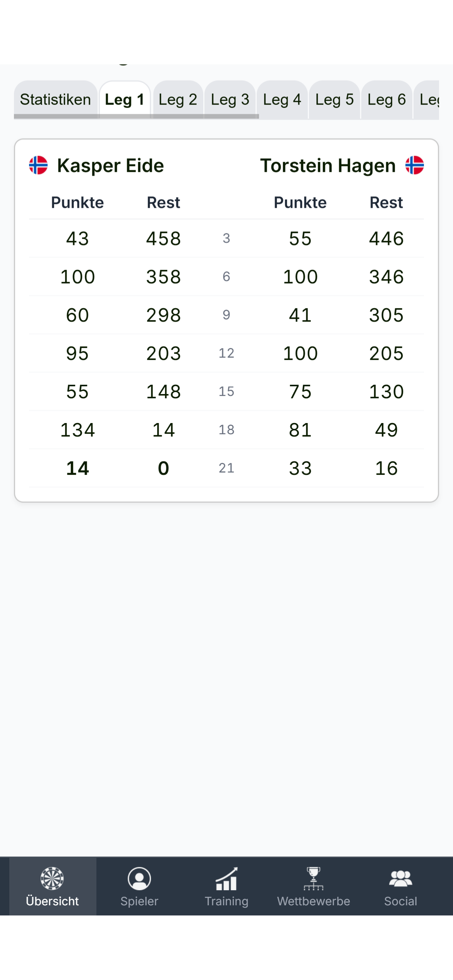Tap the partially hidden last Leg tab

(428, 100)
